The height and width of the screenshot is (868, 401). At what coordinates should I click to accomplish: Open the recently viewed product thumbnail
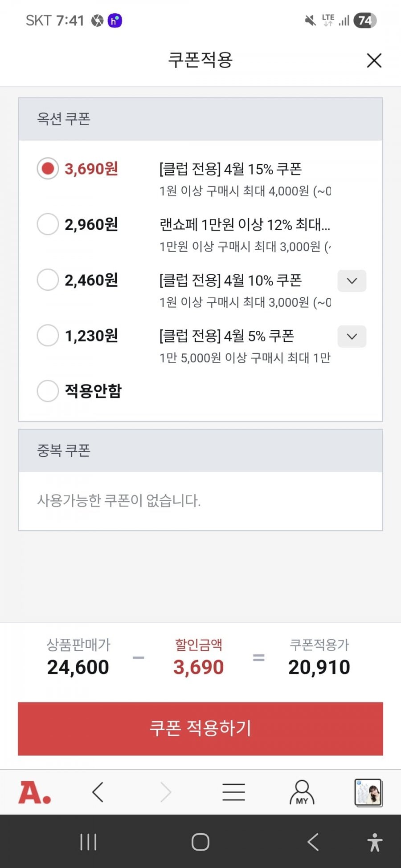tap(368, 792)
